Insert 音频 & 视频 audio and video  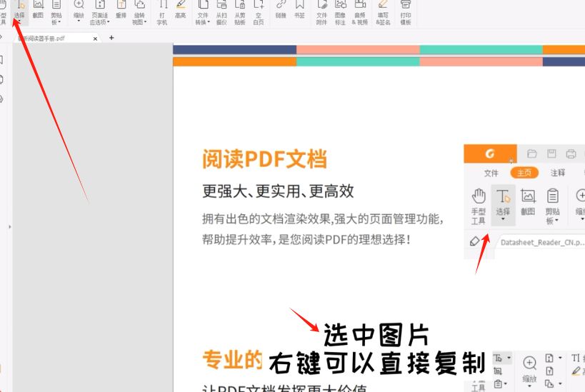click(x=360, y=12)
